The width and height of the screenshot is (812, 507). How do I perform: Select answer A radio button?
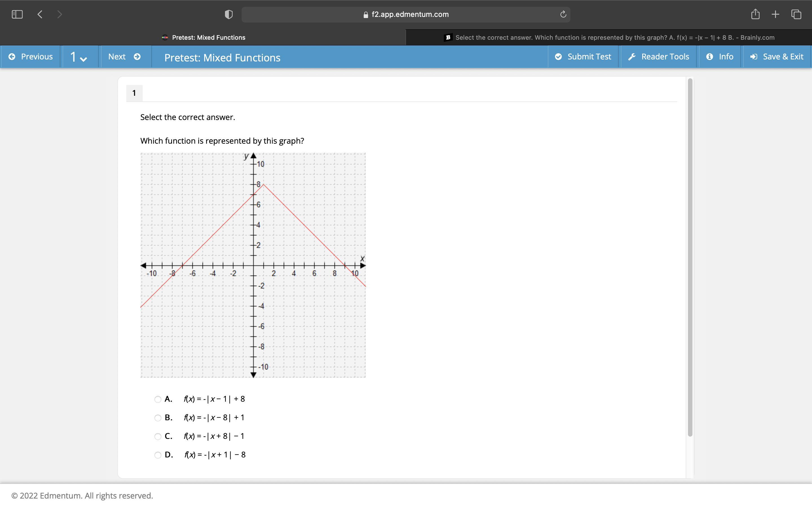pyautogui.click(x=158, y=399)
